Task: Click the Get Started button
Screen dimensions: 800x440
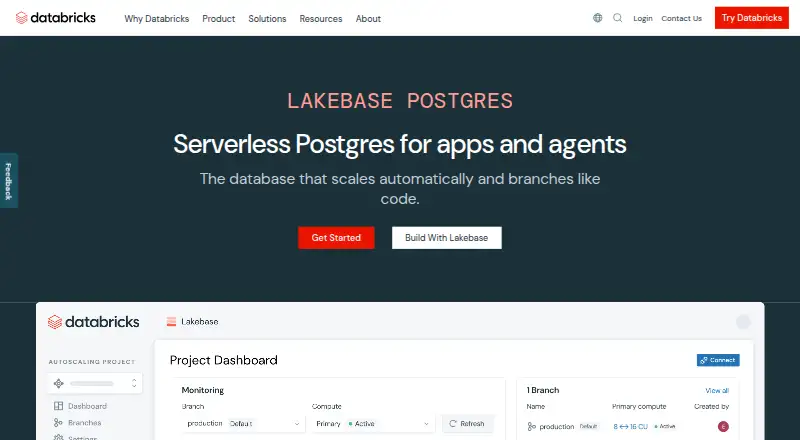Action: pyautogui.click(x=336, y=238)
